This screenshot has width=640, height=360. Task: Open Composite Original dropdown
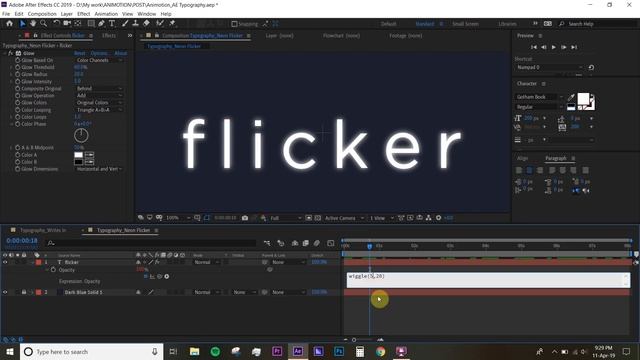coord(99,88)
